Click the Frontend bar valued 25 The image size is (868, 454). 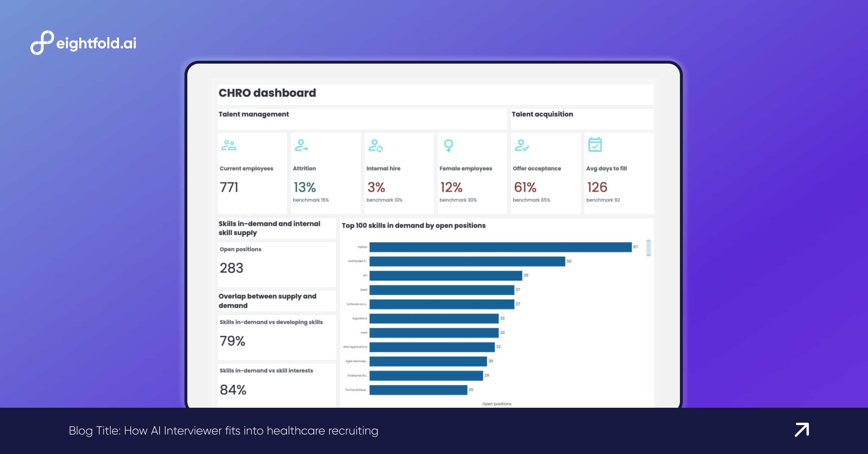coord(418,390)
